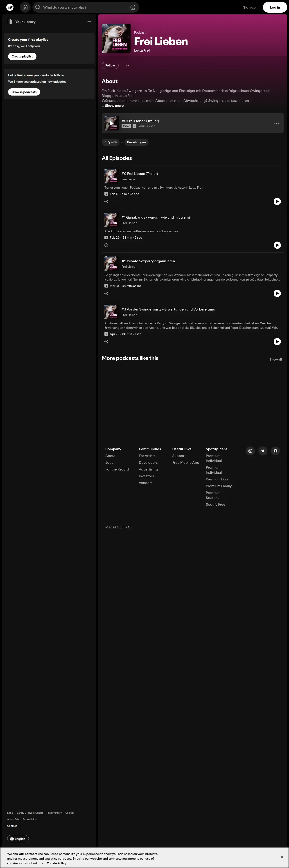This screenshot has height=868, width=289.
Task: Open more options for the trailer card
Action: coord(276,123)
